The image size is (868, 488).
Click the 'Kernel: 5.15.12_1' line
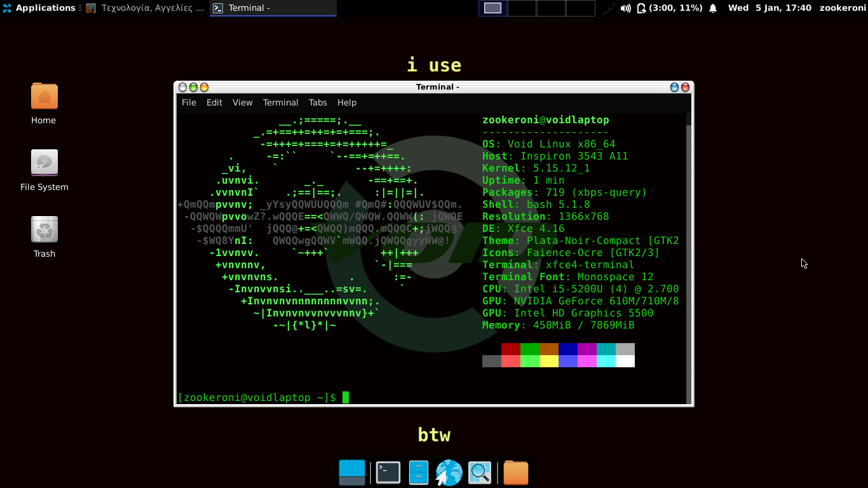[x=536, y=168]
